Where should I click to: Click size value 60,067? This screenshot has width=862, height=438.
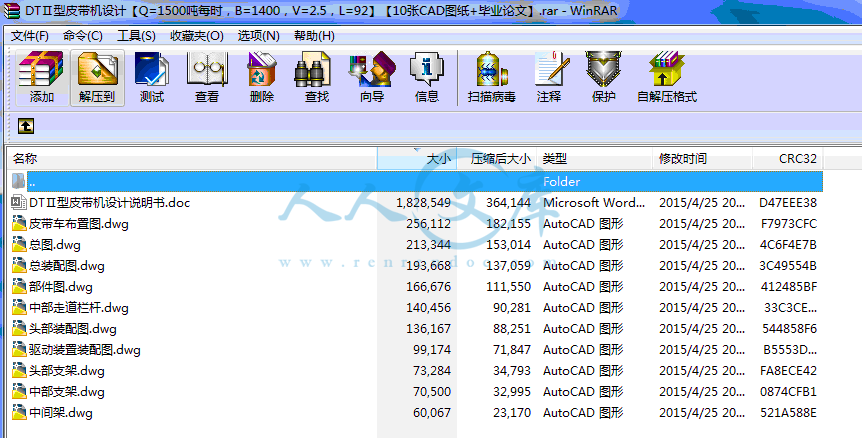pos(432,413)
